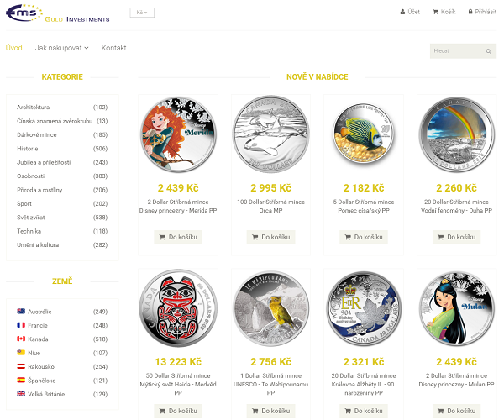View the rainbow Duha coin image

click(x=456, y=134)
